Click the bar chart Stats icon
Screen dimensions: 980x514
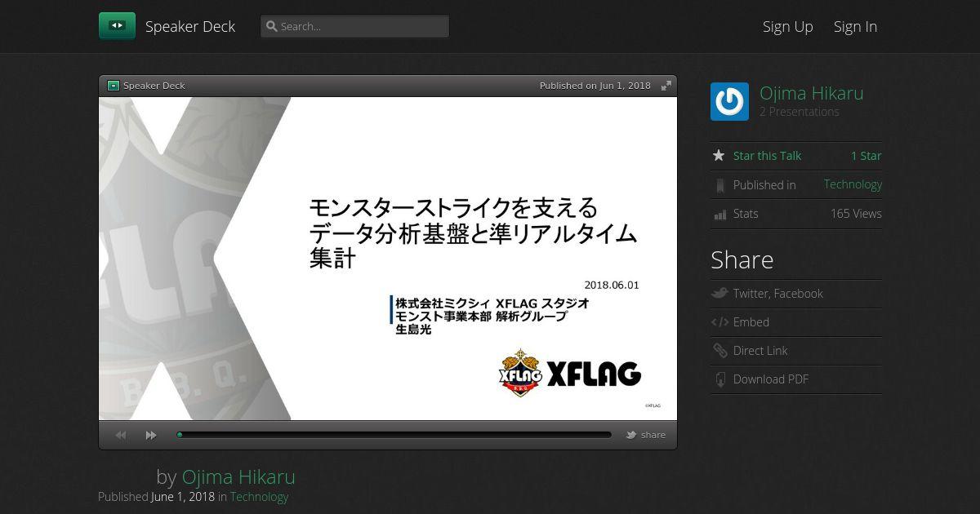(719, 214)
